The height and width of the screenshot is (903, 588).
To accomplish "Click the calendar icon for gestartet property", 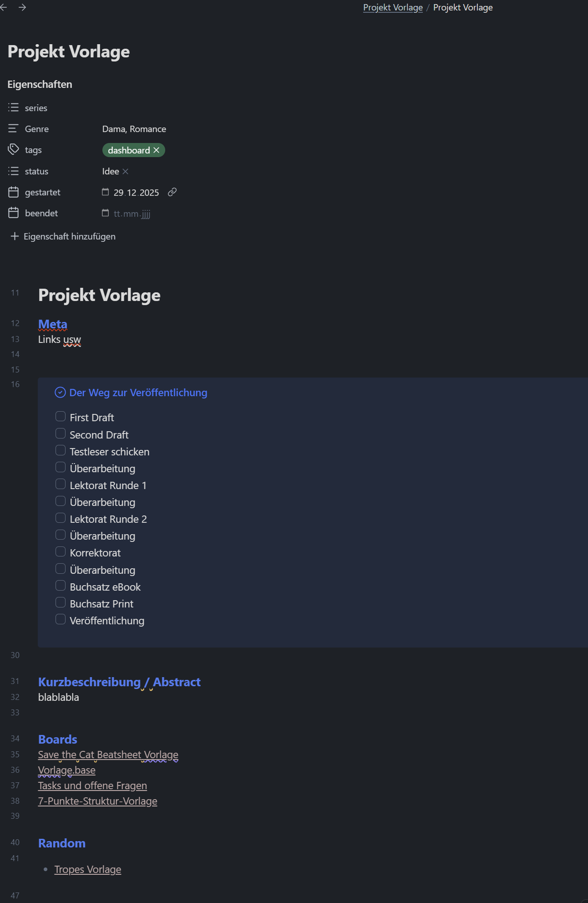I will pos(13,192).
